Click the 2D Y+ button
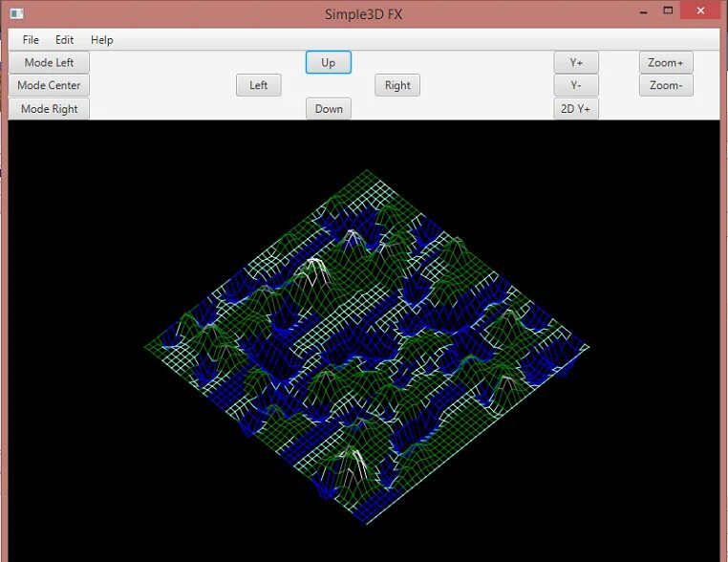This screenshot has width=728, height=562. (x=576, y=109)
